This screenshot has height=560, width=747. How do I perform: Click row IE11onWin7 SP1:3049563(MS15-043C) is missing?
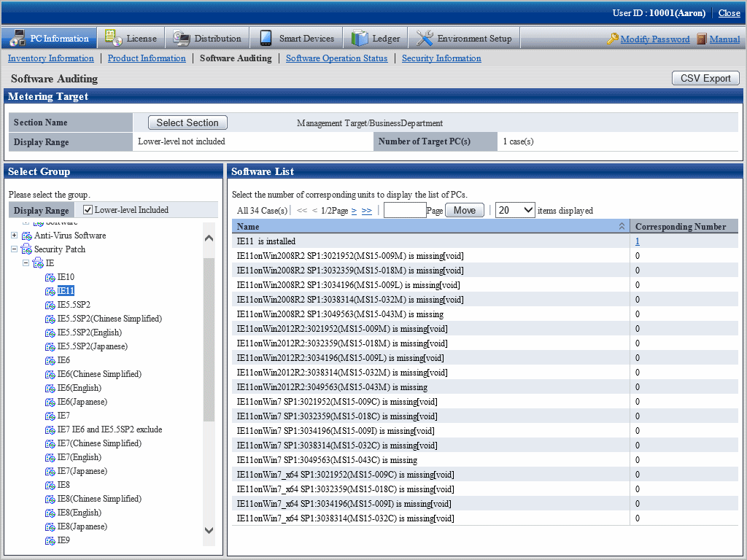pyautogui.click(x=485, y=460)
